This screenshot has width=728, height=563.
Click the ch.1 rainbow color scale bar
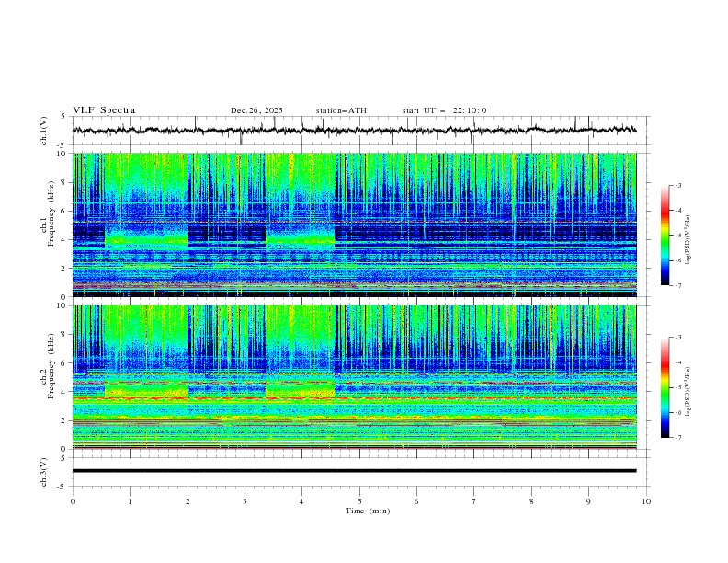pyautogui.click(x=665, y=236)
